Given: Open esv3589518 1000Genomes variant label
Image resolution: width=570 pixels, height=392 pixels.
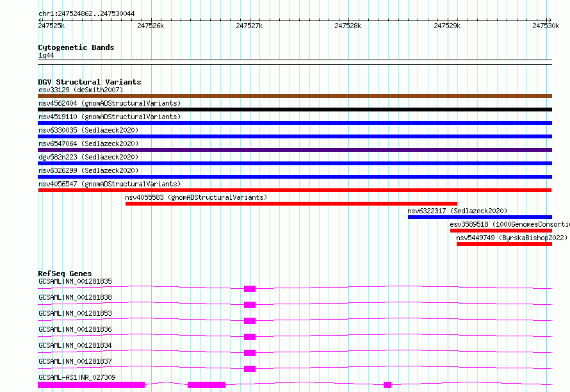Looking at the screenshot, I should click(510, 224).
